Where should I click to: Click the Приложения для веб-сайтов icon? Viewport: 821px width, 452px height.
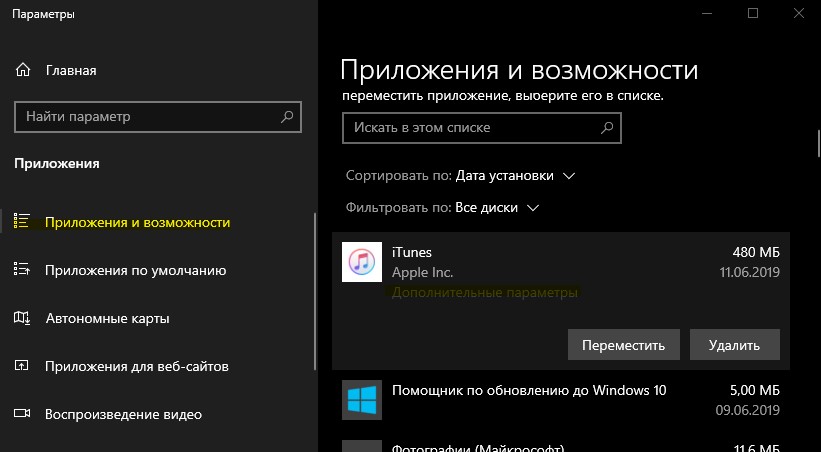(21, 366)
